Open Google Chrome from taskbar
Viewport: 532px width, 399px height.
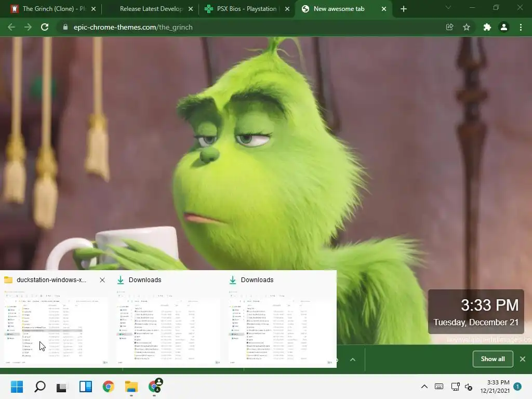click(x=108, y=387)
